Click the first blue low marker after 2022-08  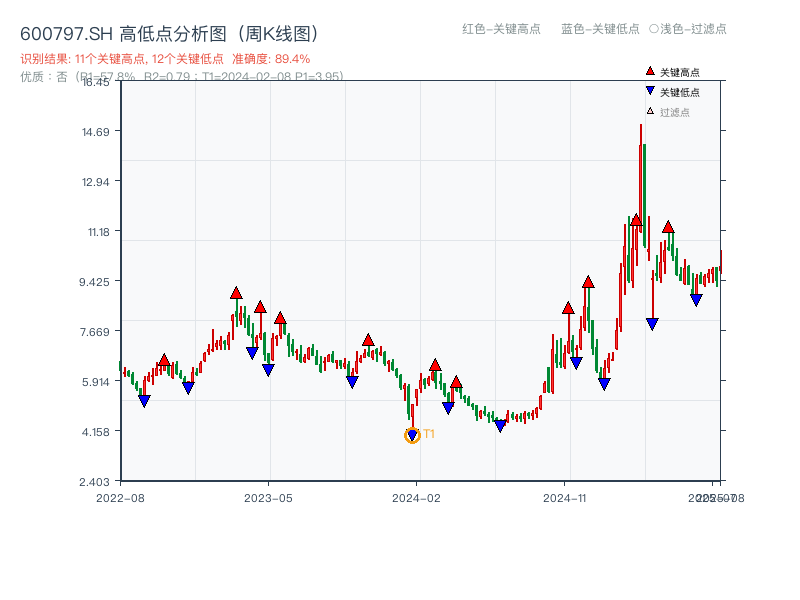[144, 401]
